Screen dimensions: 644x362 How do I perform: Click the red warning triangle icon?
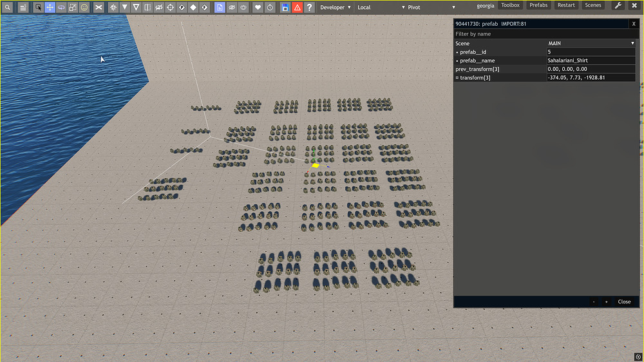coord(298,7)
